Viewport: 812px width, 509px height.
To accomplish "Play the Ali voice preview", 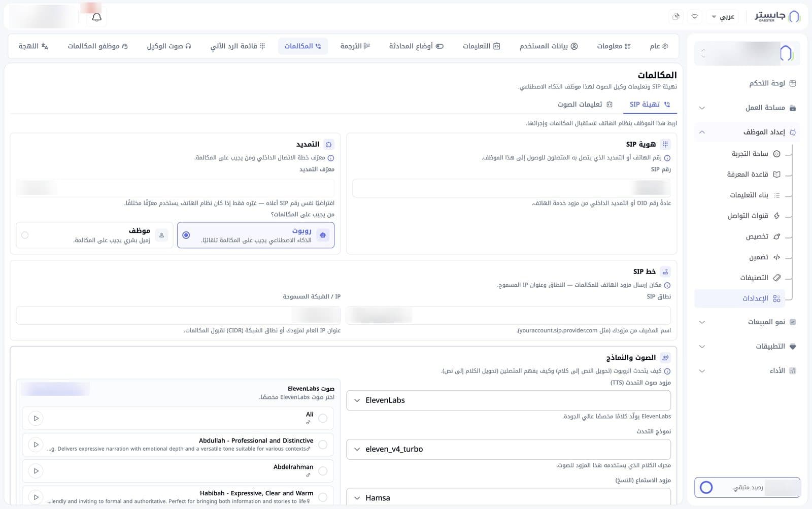I will (36, 419).
